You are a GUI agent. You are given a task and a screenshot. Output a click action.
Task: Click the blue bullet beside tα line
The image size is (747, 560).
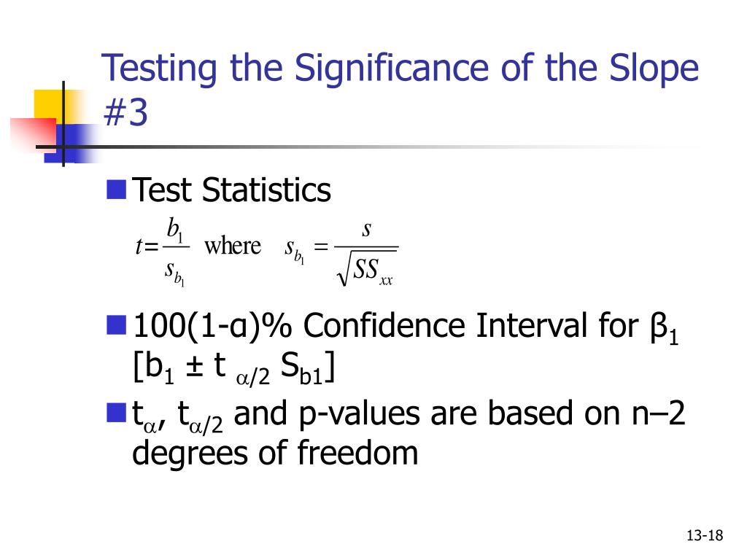tap(116, 413)
